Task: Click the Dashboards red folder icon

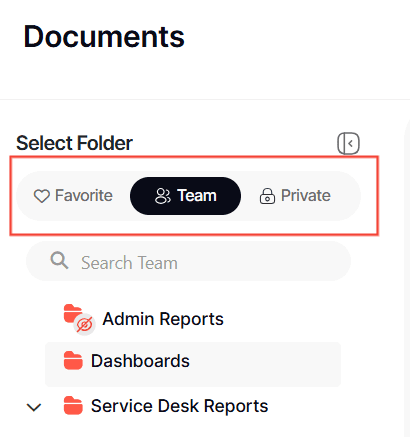Action: (x=73, y=361)
